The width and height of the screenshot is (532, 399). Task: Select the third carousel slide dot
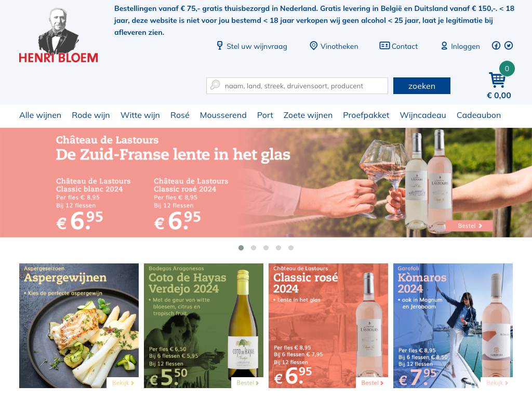(x=266, y=248)
